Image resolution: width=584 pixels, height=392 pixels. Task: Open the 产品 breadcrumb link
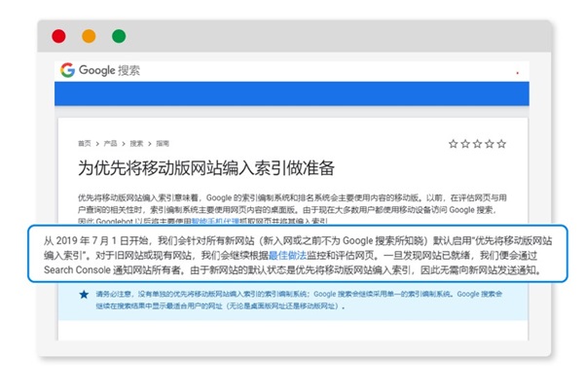point(110,143)
